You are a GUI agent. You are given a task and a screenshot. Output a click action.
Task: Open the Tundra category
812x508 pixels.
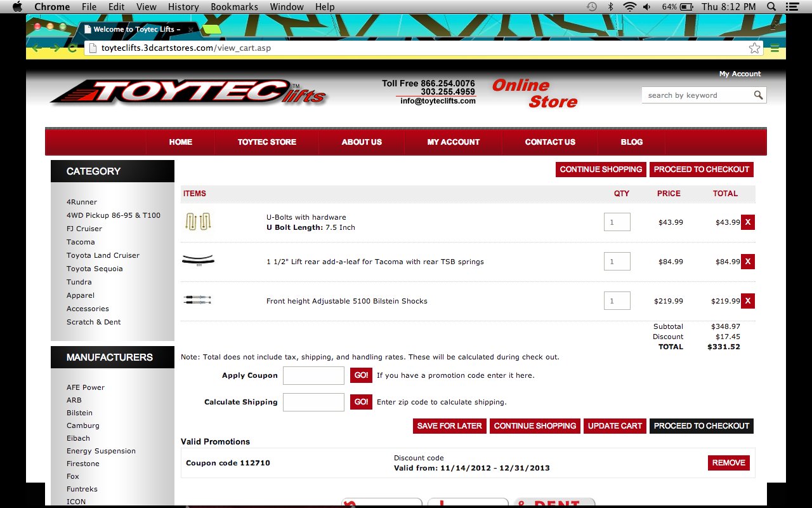click(x=79, y=282)
